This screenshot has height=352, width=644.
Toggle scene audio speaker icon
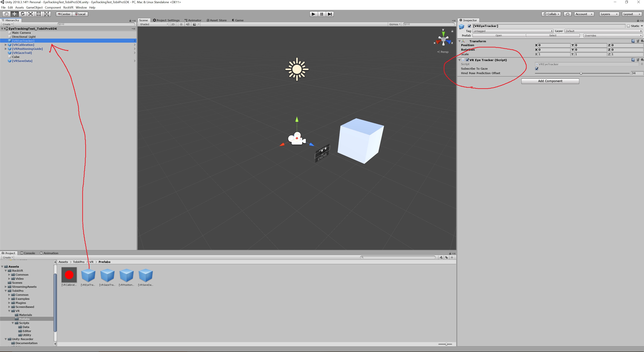(x=188, y=24)
